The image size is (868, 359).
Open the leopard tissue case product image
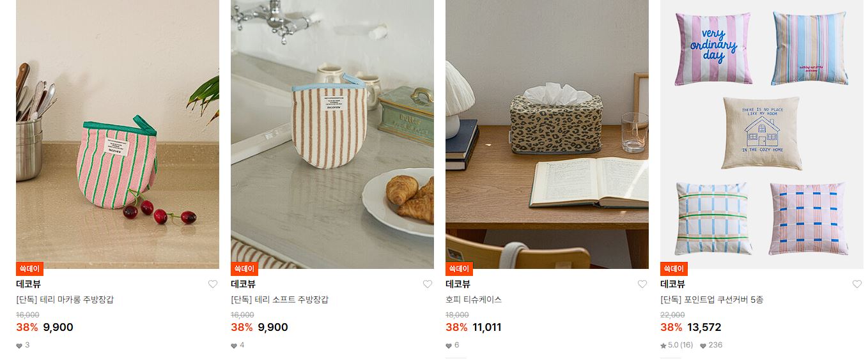click(x=547, y=134)
